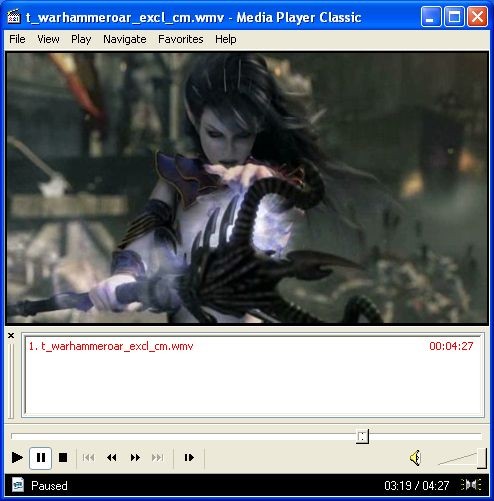Step forward one frame
The image size is (494, 501).
coord(189,458)
